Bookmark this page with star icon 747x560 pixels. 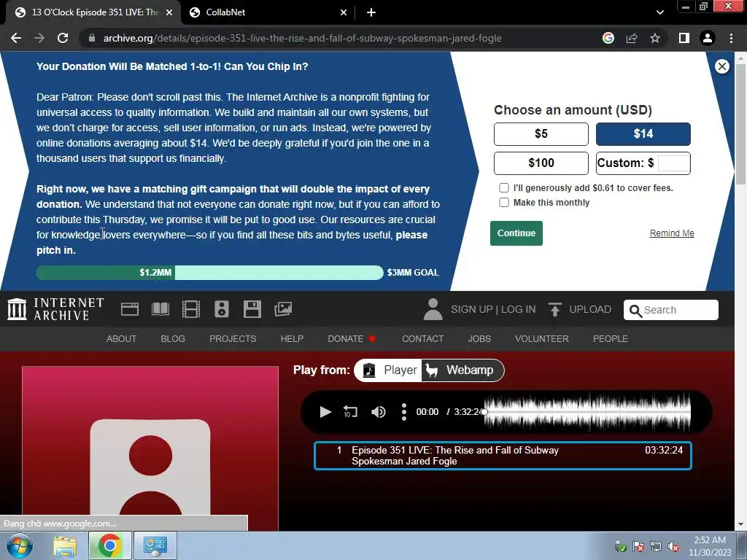click(x=655, y=38)
